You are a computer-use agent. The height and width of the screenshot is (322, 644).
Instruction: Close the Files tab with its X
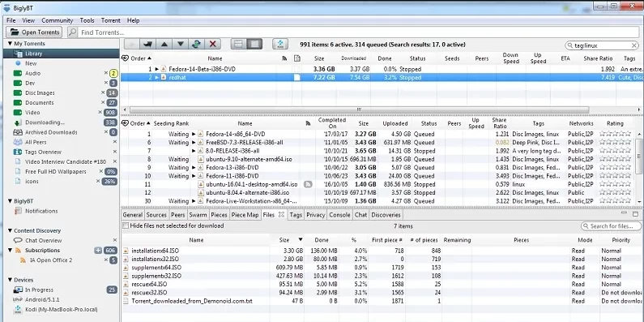coord(281,215)
